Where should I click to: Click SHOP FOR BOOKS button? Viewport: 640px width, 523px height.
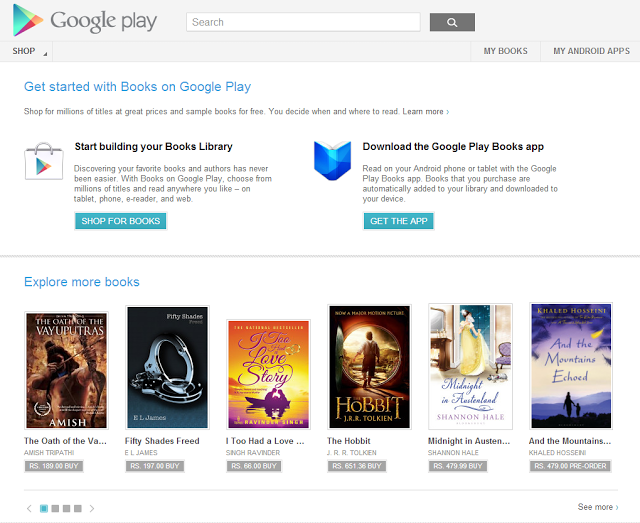pyautogui.click(x=121, y=221)
